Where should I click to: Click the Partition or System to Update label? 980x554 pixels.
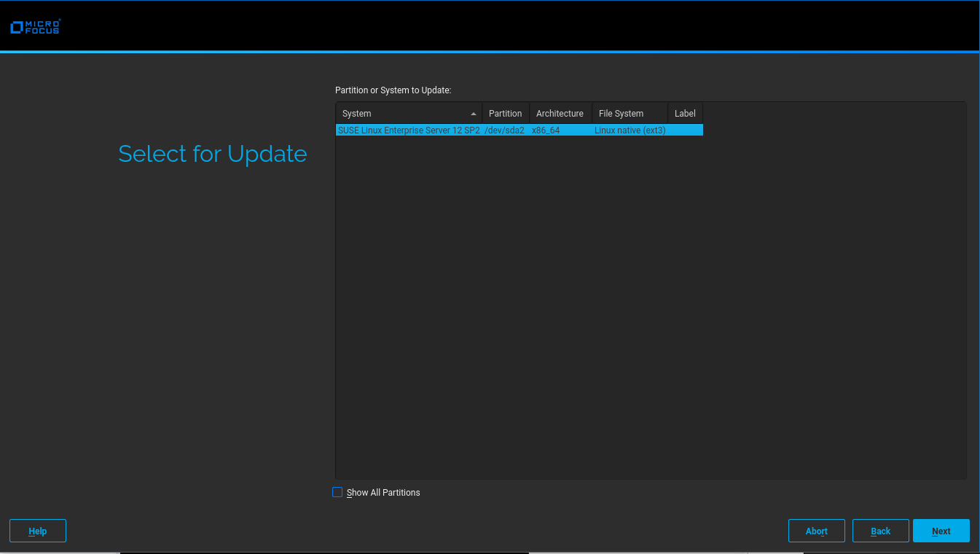pyautogui.click(x=393, y=90)
